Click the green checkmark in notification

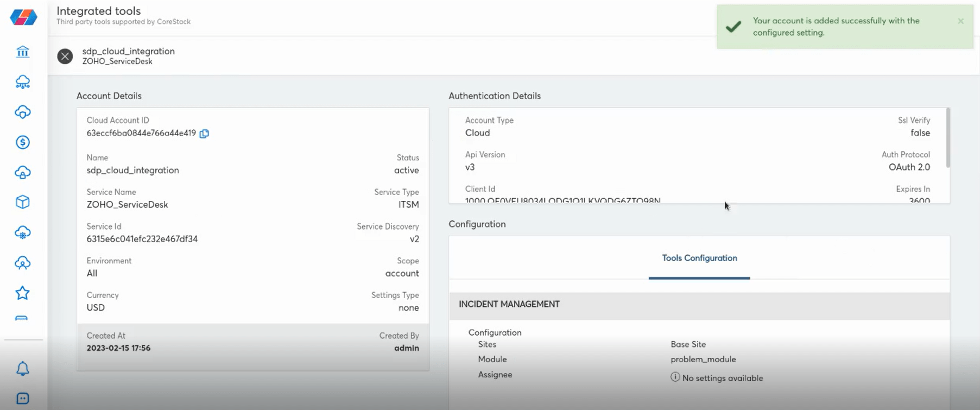click(x=734, y=27)
